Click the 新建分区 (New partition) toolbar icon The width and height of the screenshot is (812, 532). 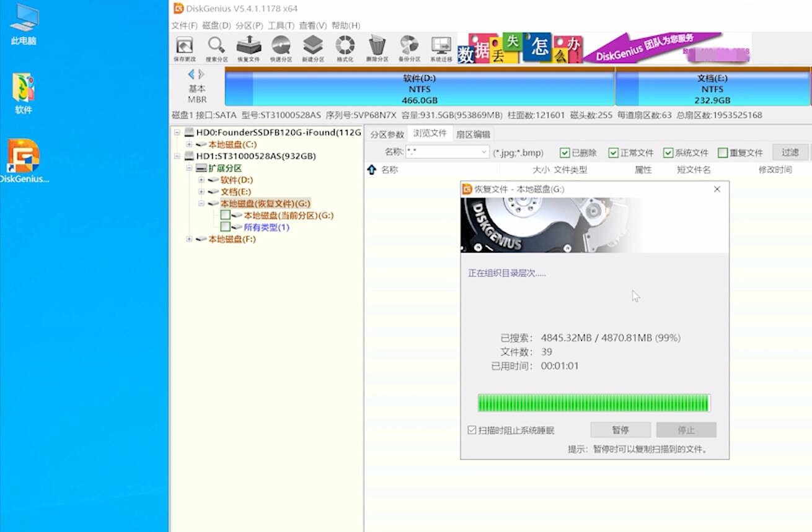tap(313, 48)
